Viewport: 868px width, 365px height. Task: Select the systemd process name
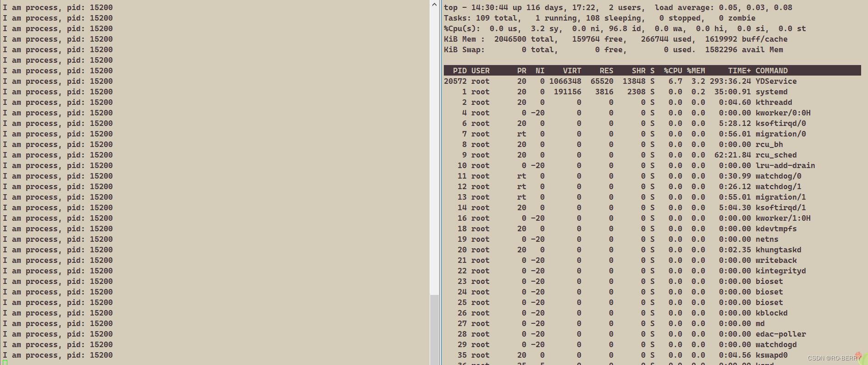[771, 92]
